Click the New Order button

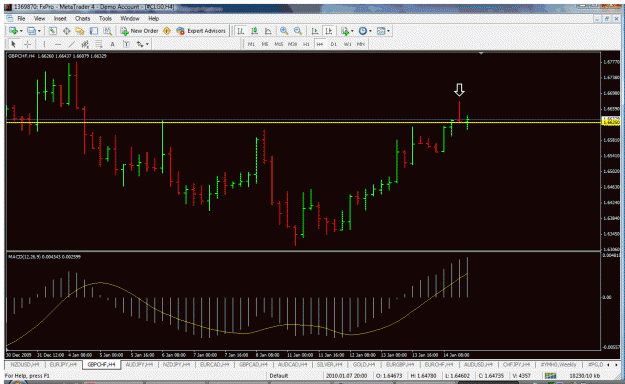(139, 31)
